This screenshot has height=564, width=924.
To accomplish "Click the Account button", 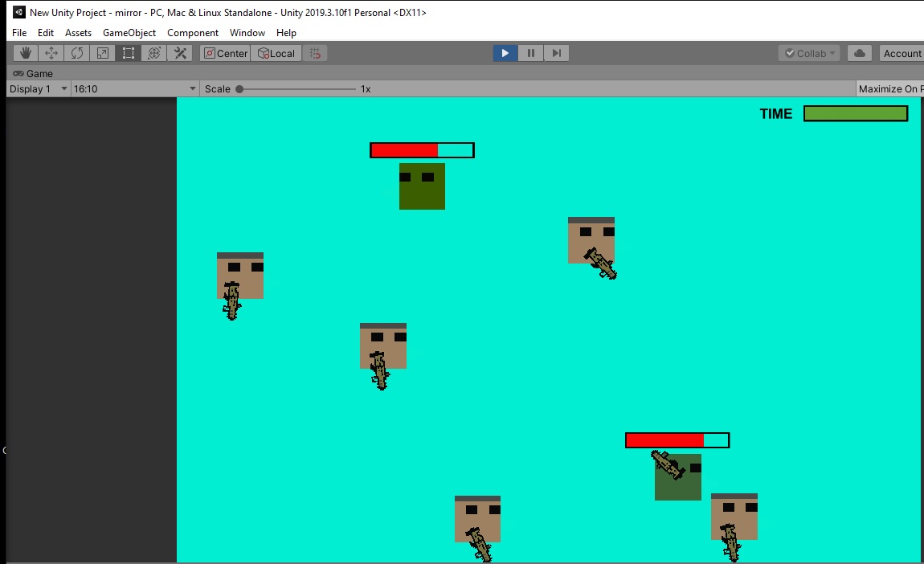I will [902, 53].
